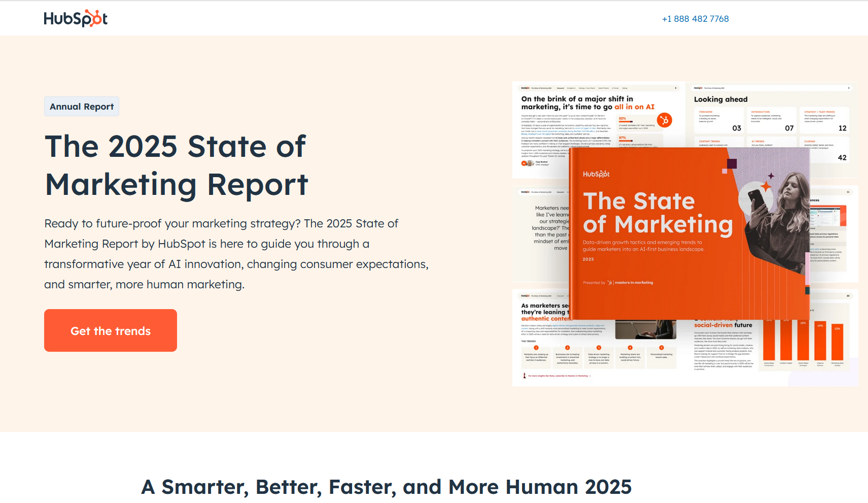The image size is (868, 503).
Task: Click the 'A Smarter, Better, Faster' section heading
Action: tap(386, 487)
